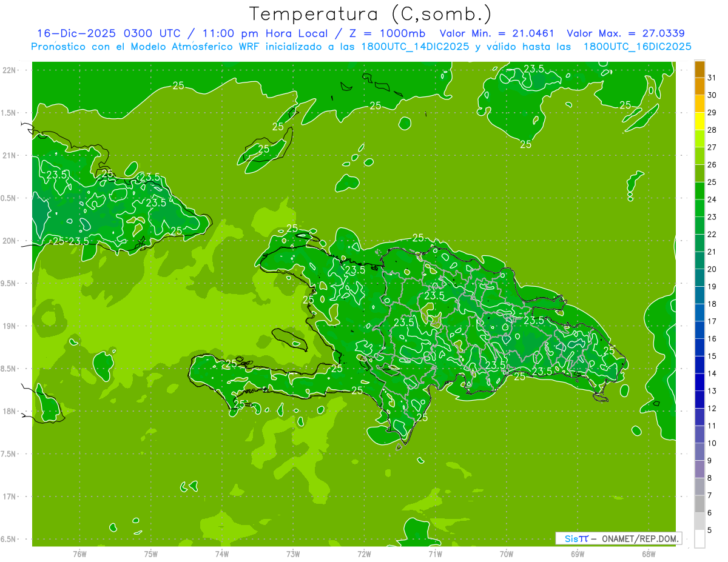Click the green colorbar swatch between 24 and 25
Viewport: 728px width, 562px height.
[699, 191]
